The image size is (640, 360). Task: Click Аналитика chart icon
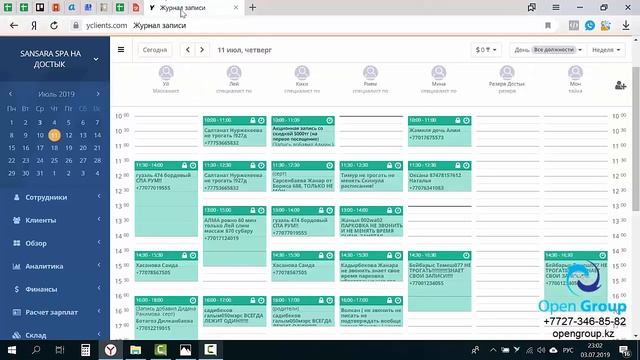point(16,266)
